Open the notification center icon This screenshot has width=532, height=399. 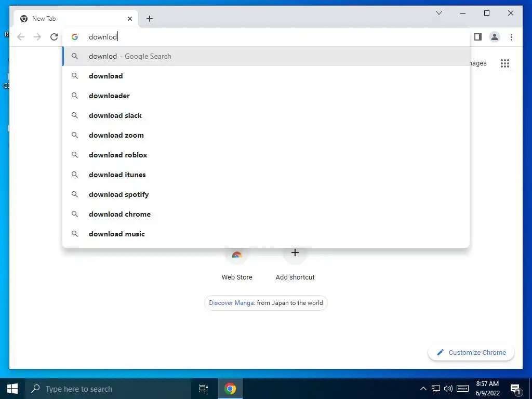click(x=515, y=389)
